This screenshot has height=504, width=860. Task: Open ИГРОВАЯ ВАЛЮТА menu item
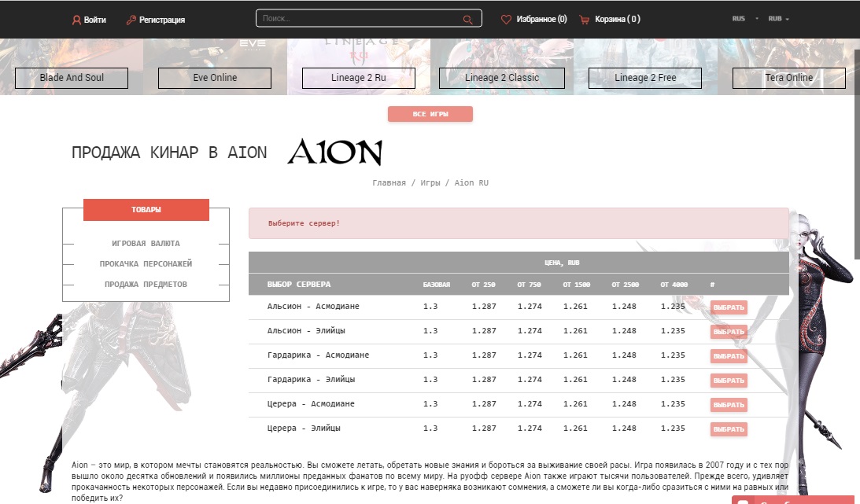146,243
